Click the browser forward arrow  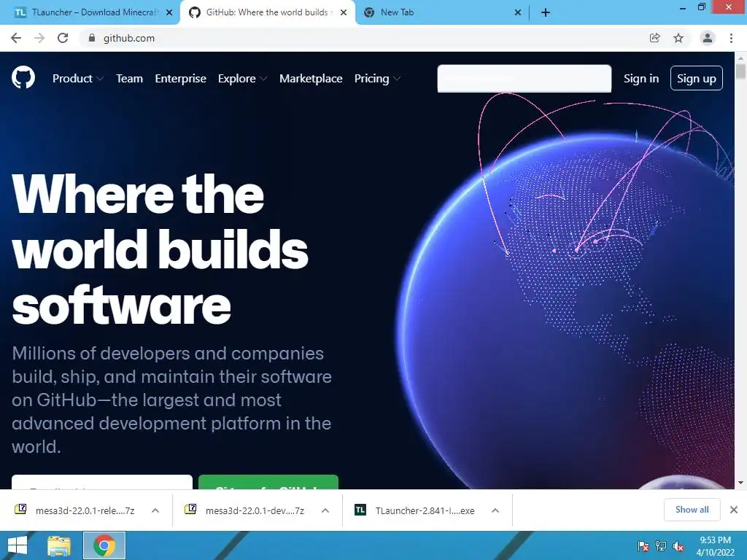(39, 38)
